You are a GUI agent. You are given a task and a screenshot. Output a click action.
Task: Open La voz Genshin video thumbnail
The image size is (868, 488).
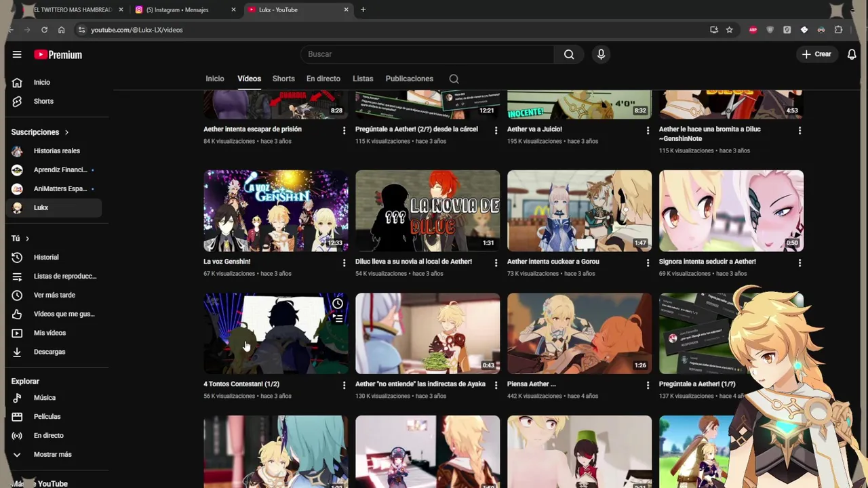[276, 211]
